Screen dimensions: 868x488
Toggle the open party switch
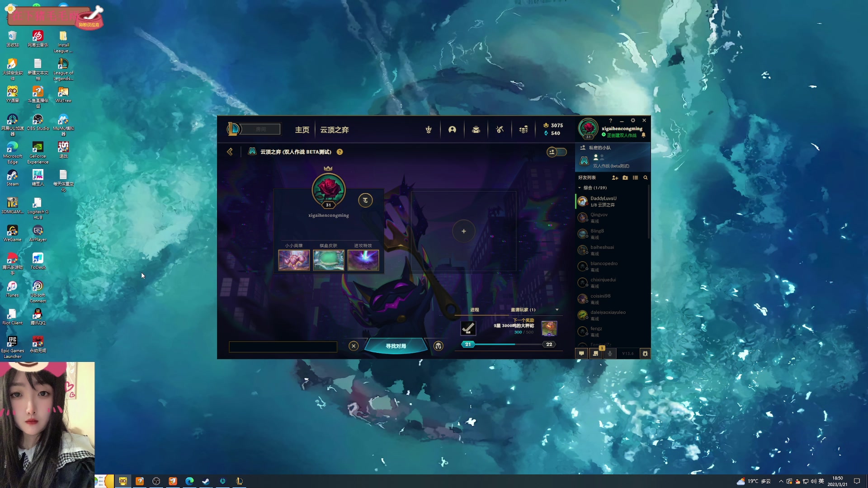point(557,152)
